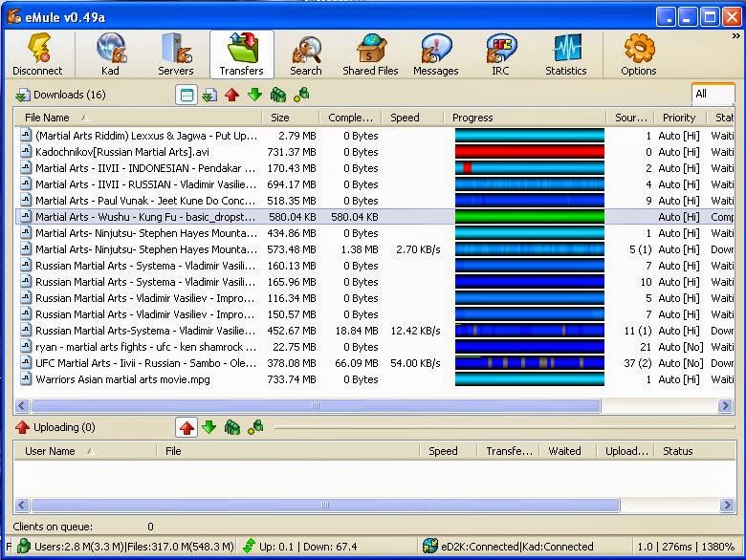Click the Downloads (16) label icon

pos(22,95)
